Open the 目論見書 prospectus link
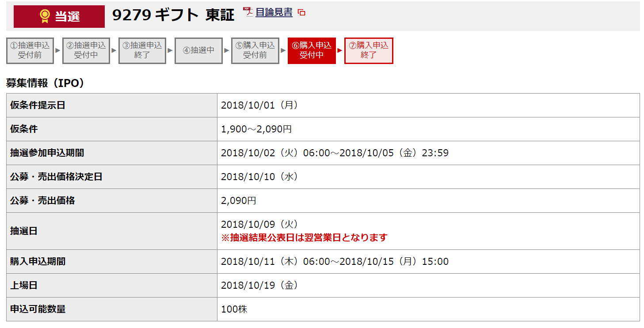Image resolution: width=644 pixels, height=328 pixels. point(274,12)
